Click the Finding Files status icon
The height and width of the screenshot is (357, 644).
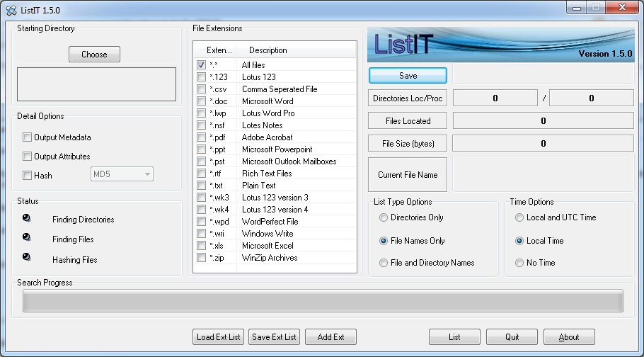[27, 237]
